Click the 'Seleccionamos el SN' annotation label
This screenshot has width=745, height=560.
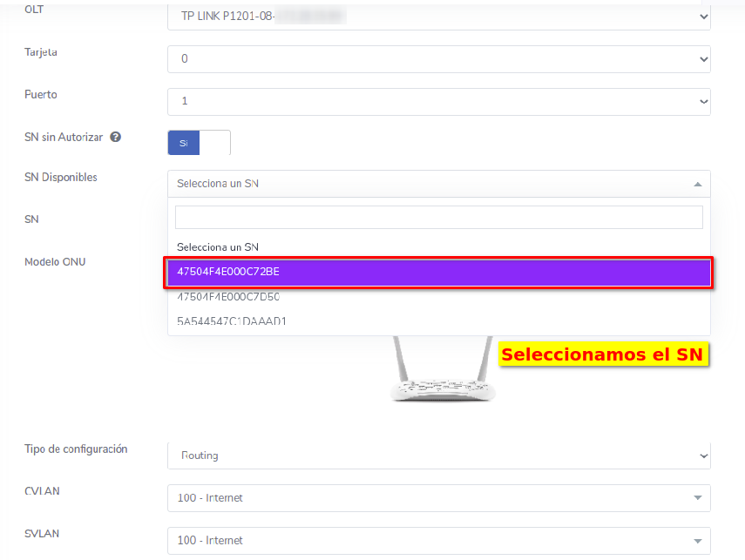pyautogui.click(x=602, y=354)
